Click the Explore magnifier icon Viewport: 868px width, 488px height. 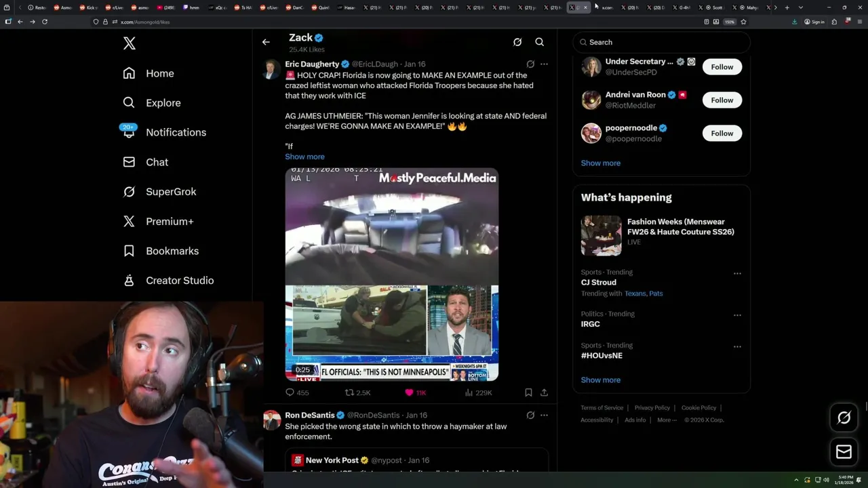129,103
